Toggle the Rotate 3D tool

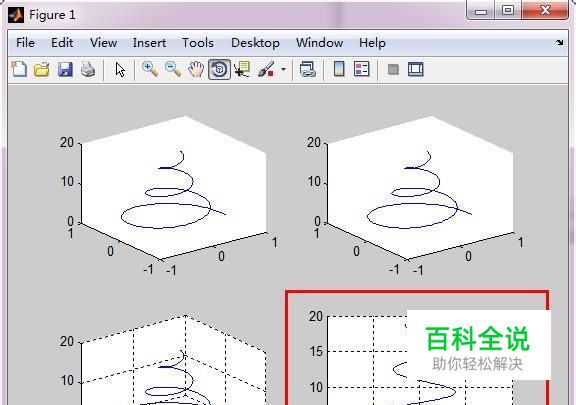(219, 69)
